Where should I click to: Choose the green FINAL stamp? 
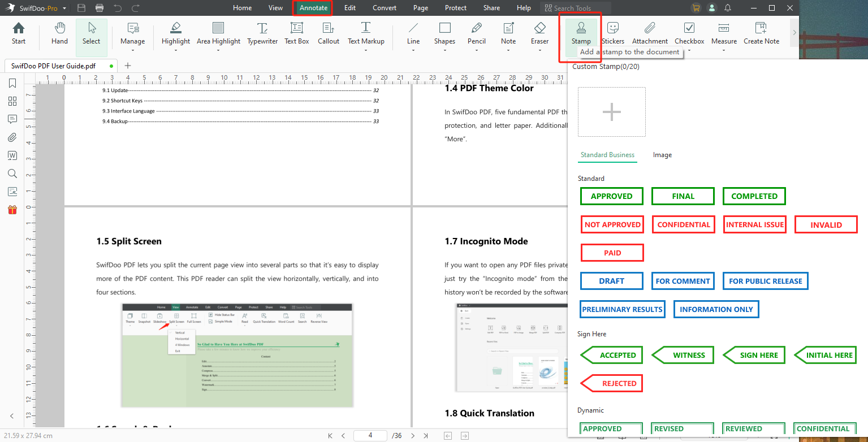click(683, 196)
